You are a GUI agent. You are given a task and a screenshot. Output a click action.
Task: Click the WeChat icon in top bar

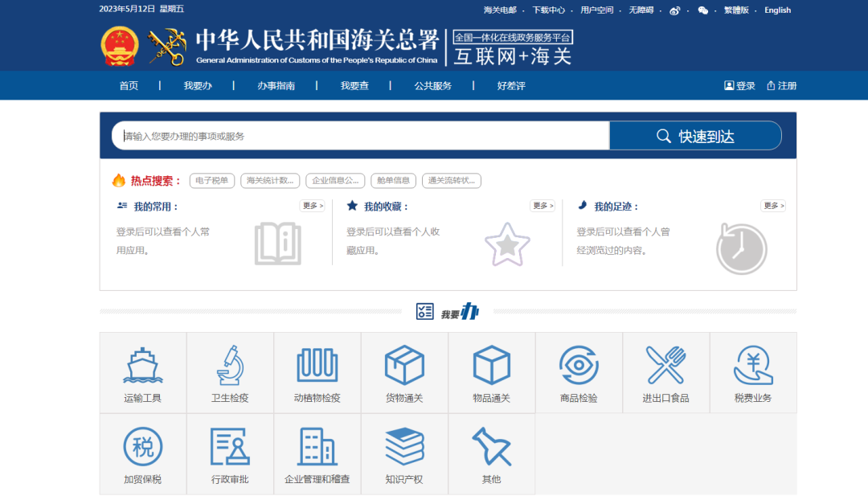tap(703, 10)
